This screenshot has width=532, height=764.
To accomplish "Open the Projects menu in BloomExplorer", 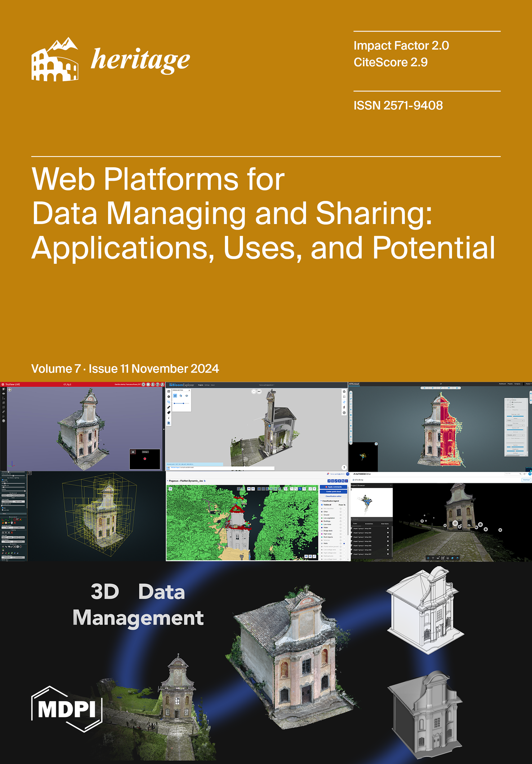I will point(201,385).
